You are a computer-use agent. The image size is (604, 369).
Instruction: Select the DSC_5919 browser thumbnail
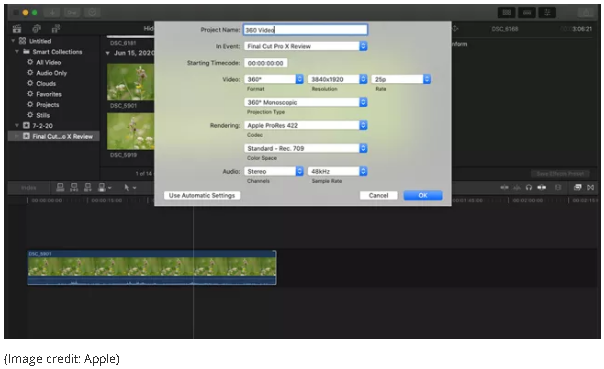[130, 131]
